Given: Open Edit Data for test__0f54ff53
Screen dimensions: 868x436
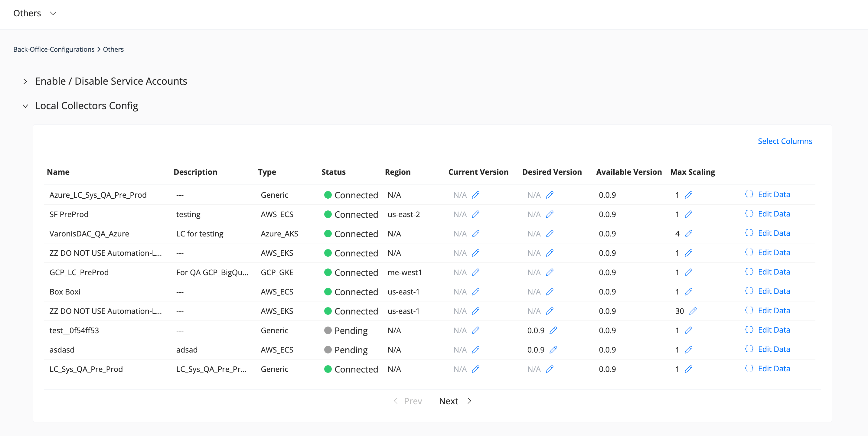Looking at the screenshot, I should pos(767,330).
